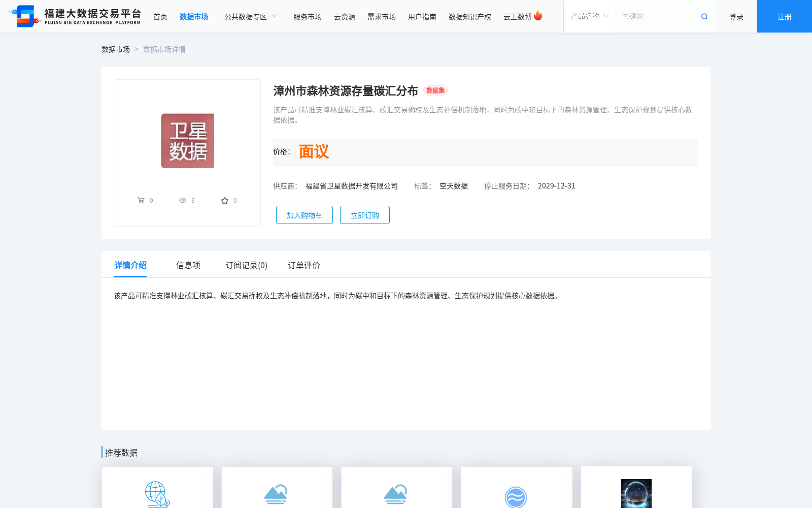
Task: Open 数据知识产权 navigation item
Action: click(x=470, y=17)
